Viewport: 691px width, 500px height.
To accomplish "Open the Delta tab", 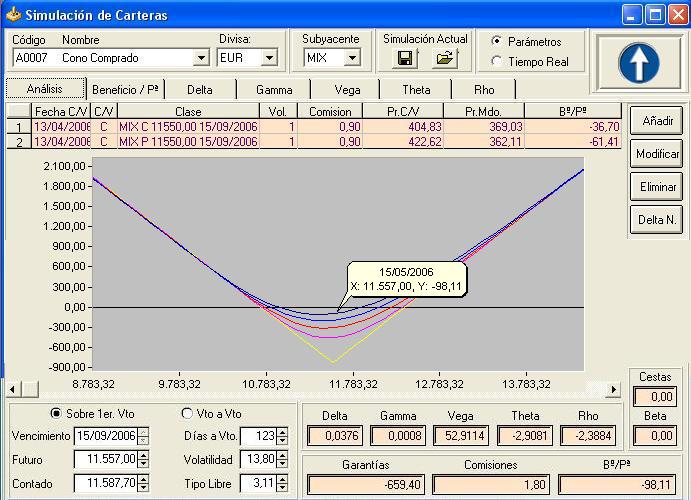I will coord(200,89).
